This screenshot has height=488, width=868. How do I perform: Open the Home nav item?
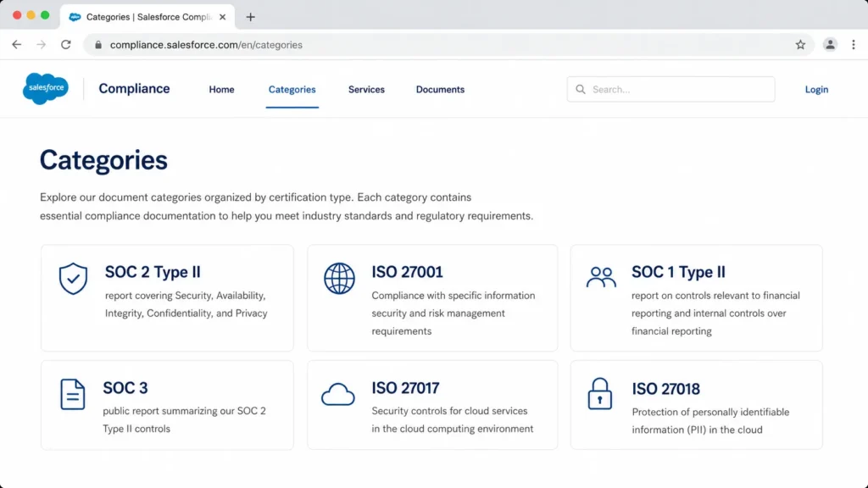(x=221, y=90)
